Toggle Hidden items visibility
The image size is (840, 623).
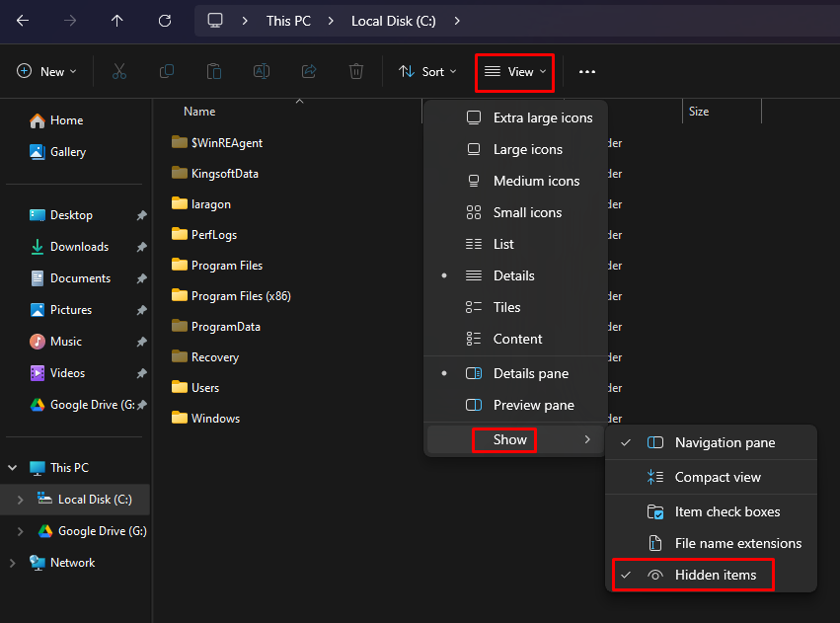711,575
